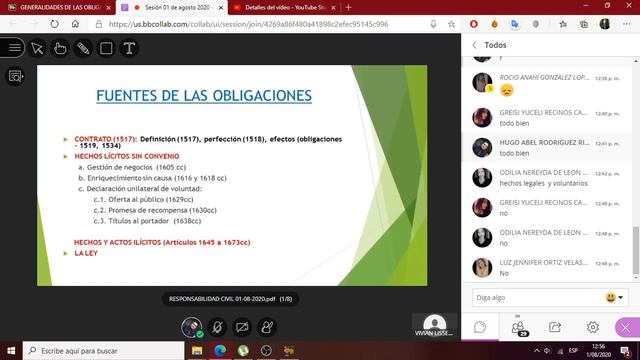Screen dimensions: 640x360
Task: Click microphone permission icon in address bar
Action: [433, 24]
